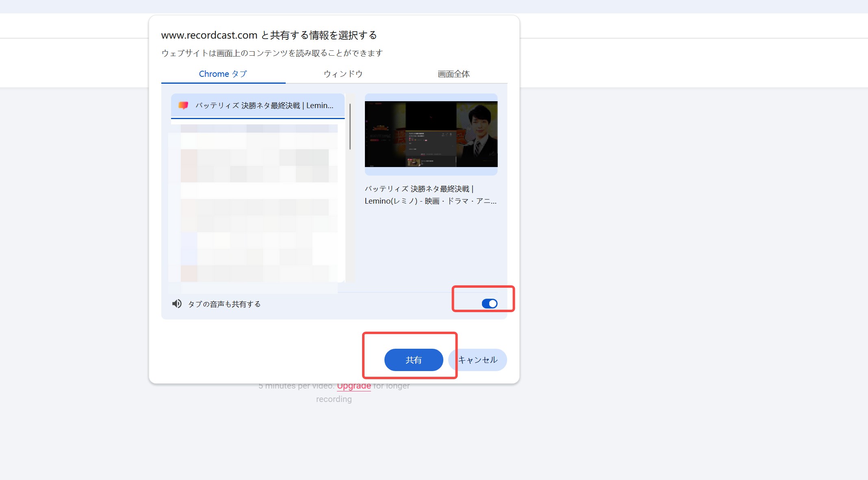This screenshot has width=868, height=480.
Task: Click the tab list scrollbar
Action: coord(350,126)
